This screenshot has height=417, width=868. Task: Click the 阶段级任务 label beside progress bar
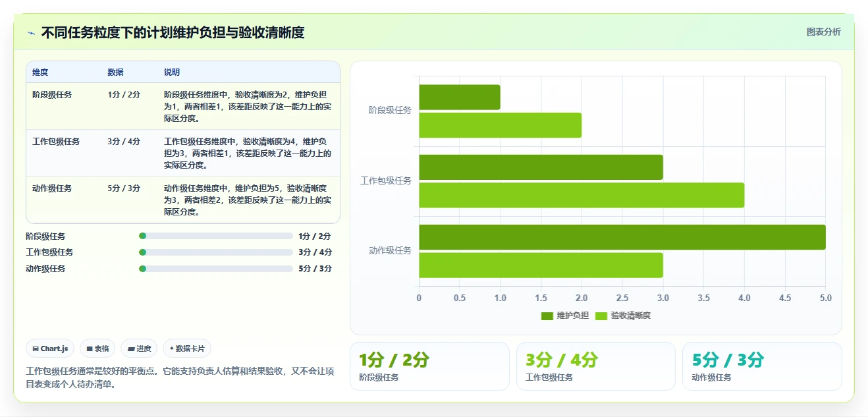tap(45, 236)
